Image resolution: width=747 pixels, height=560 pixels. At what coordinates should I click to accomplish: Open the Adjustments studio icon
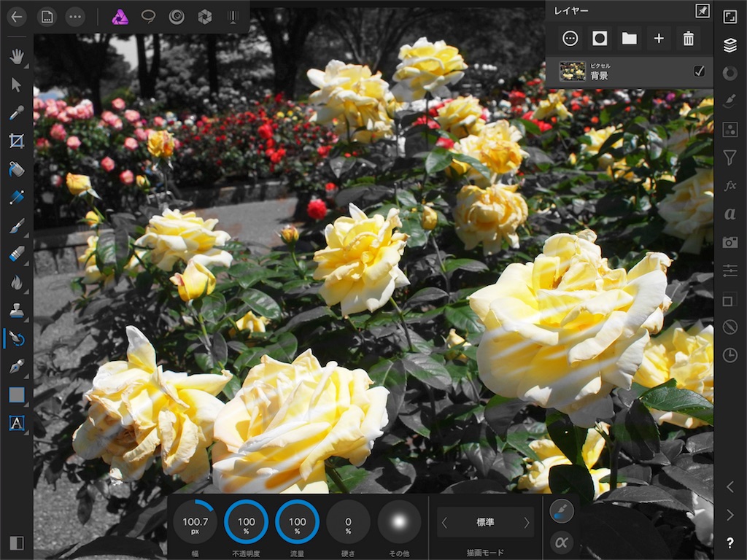[729, 130]
